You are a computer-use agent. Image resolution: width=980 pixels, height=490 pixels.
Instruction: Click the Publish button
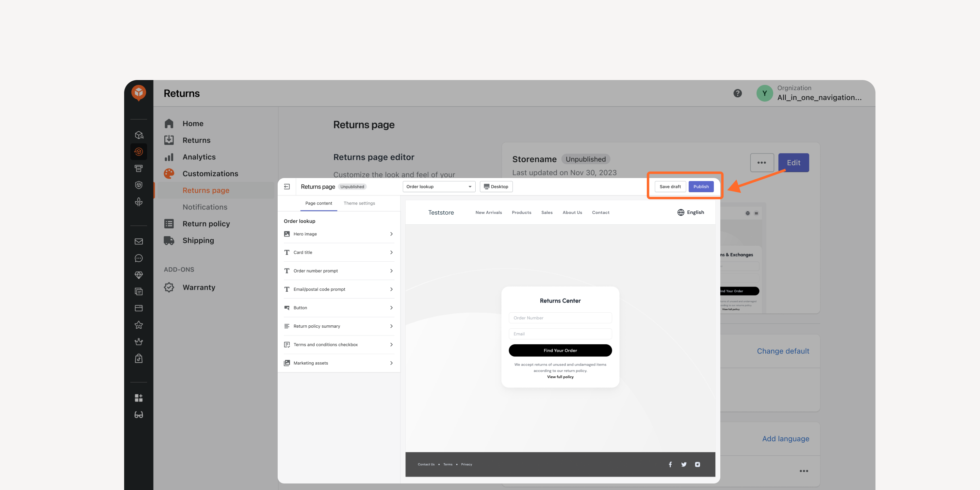701,187
